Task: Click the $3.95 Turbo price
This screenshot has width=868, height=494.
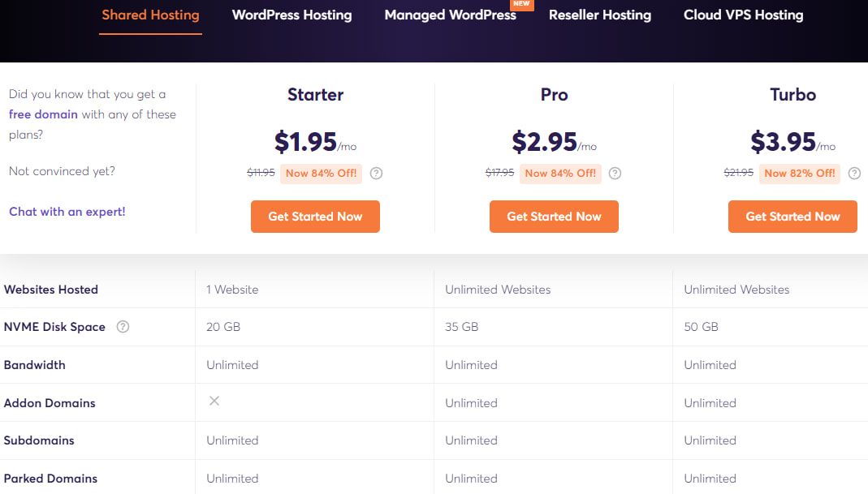Action: [783, 142]
